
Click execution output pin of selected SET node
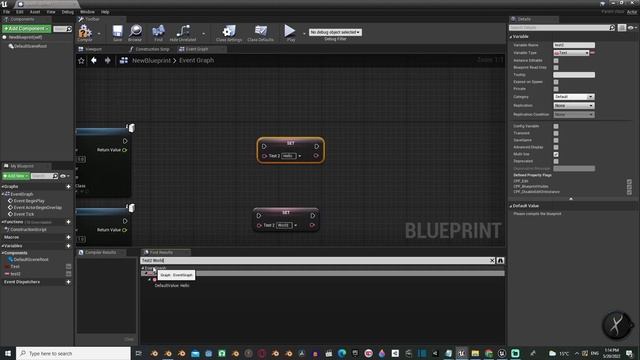click(x=317, y=147)
